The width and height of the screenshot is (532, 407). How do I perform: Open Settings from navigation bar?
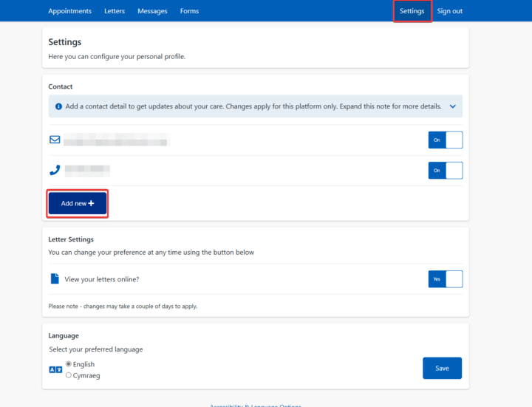click(412, 11)
